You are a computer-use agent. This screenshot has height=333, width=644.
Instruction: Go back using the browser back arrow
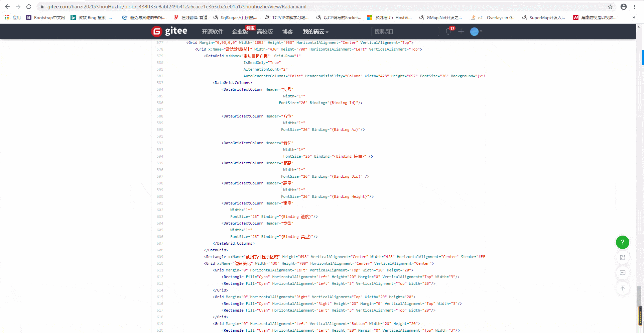(7, 6)
